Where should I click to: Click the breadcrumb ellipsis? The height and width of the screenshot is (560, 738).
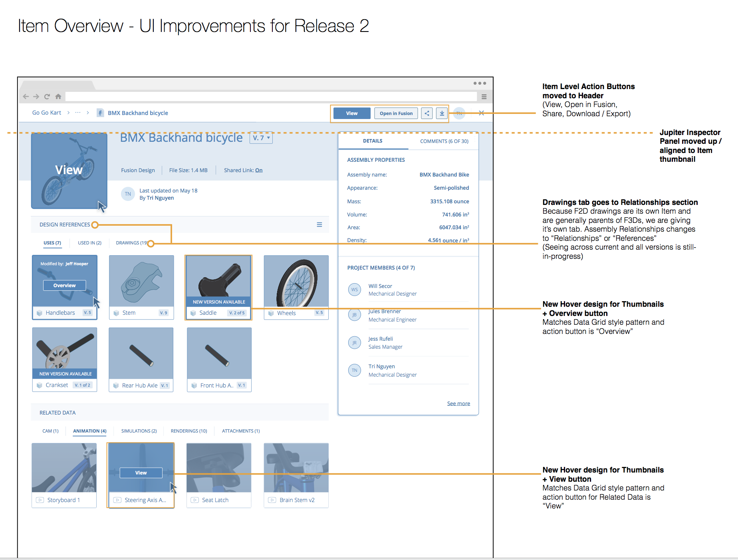pyautogui.click(x=78, y=113)
